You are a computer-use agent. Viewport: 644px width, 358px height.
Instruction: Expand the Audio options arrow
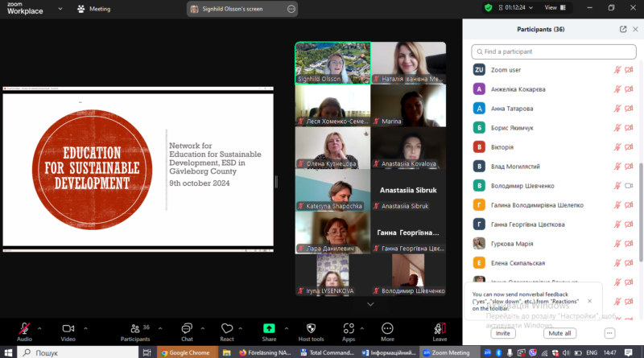pos(39,328)
